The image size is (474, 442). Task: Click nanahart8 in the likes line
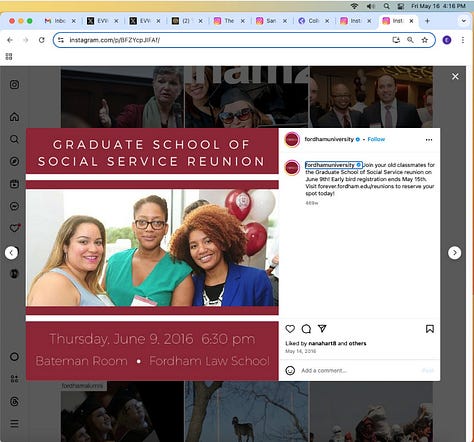click(322, 343)
